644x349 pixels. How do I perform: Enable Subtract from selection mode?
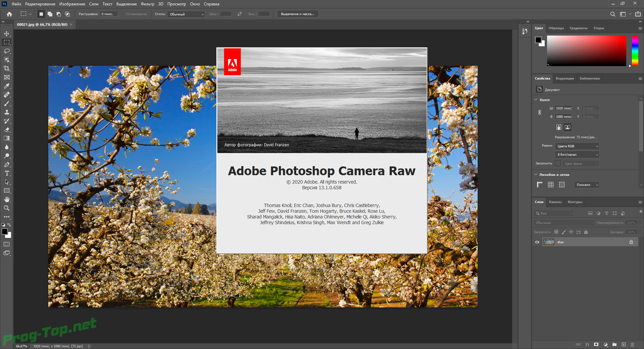(x=59, y=14)
